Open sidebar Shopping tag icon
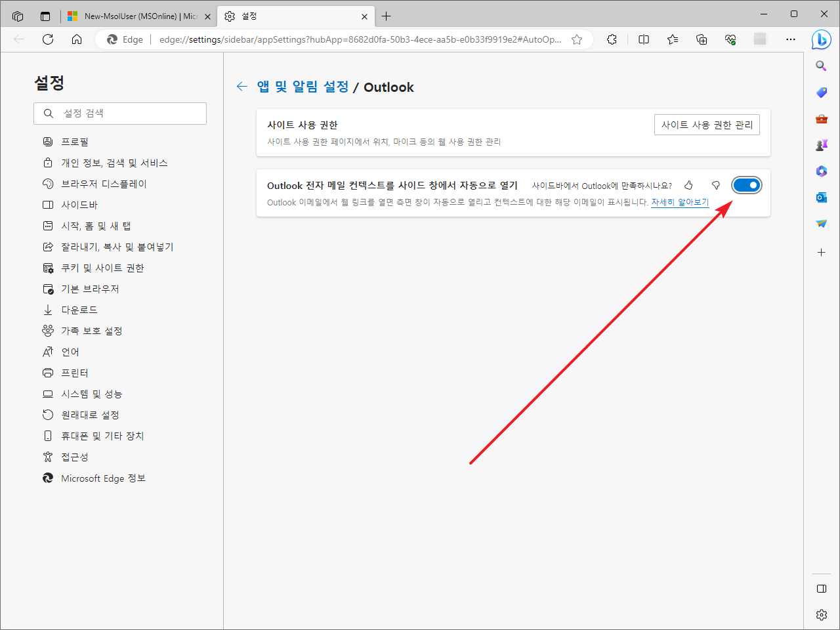This screenshot has height=630, width=840. click(821, 93)
